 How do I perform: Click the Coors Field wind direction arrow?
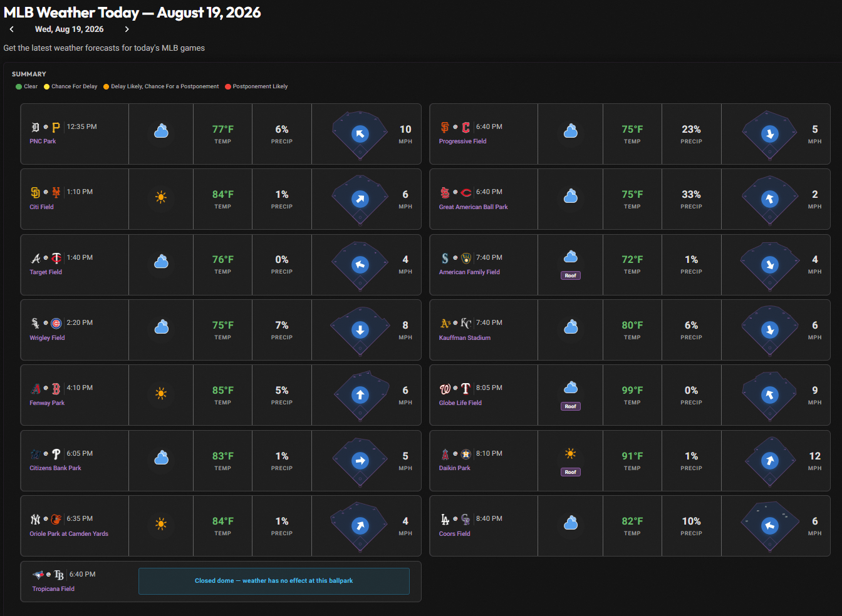[x=770, y=526]
